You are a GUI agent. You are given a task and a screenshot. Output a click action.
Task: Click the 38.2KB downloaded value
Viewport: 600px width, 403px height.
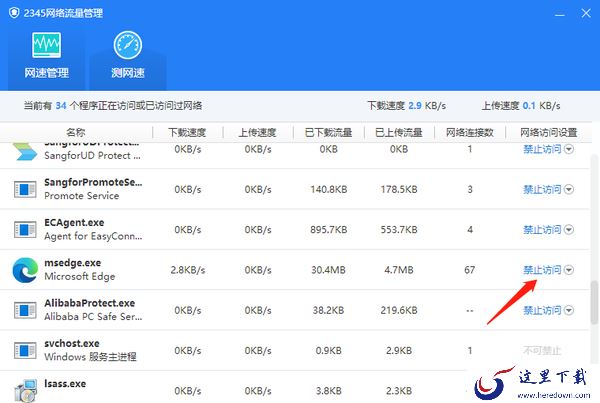pos(328,310)
